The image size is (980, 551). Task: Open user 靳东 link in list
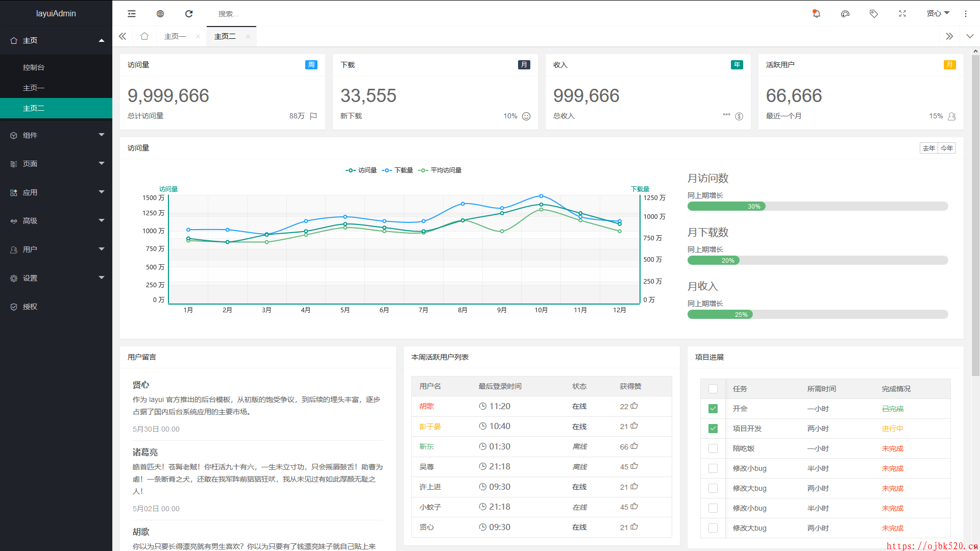click(x=427, y=446)
